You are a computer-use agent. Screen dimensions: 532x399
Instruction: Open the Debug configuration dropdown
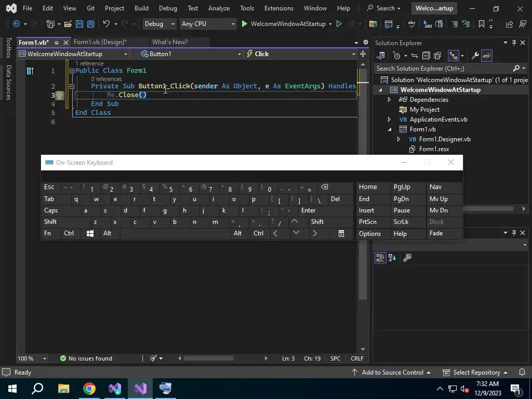[159, 24]
